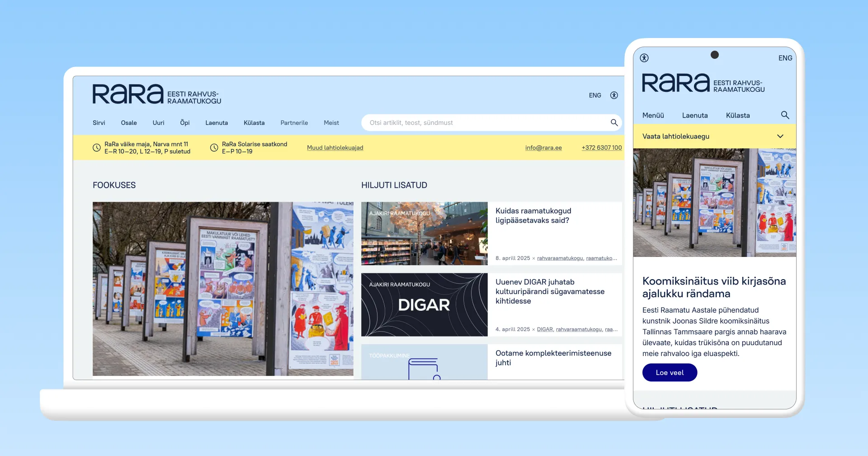The height and width of the screenshot is (456, 868).
Task: Switch mobile site language to ENG
Action: tap(785, 58)
